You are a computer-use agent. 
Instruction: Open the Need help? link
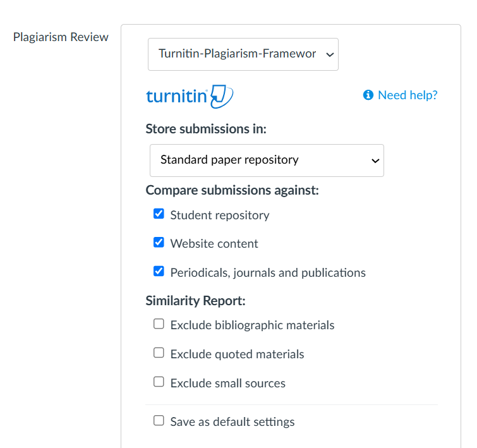click(408, 95)
